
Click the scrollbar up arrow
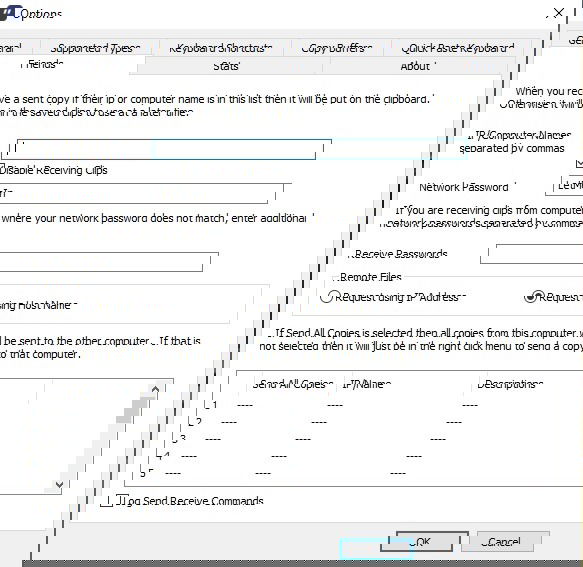pos(155,389)
